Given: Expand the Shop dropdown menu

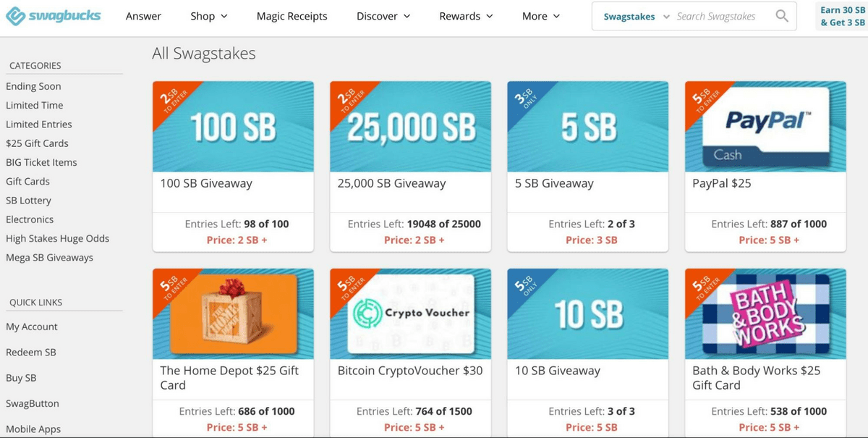Looking at the screenshot, I should [209, 16].
